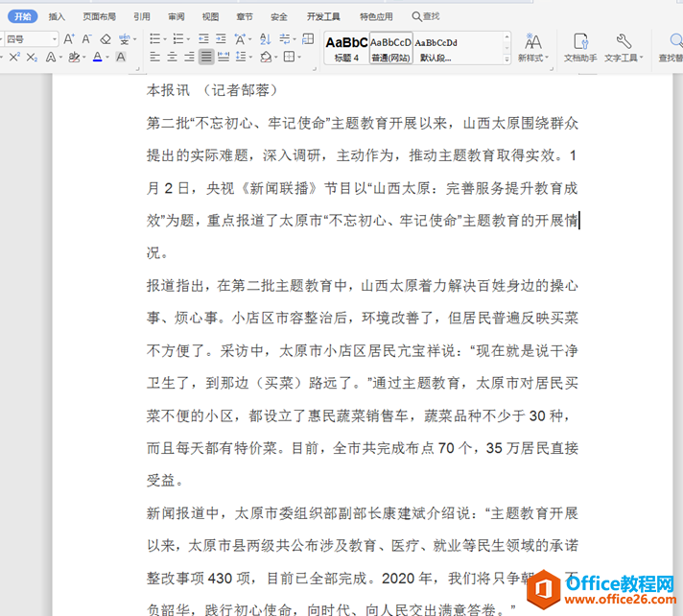Screen dimensions: 683x616
Task: Open 开发工具 tab
Action: [x=323, y=16]
